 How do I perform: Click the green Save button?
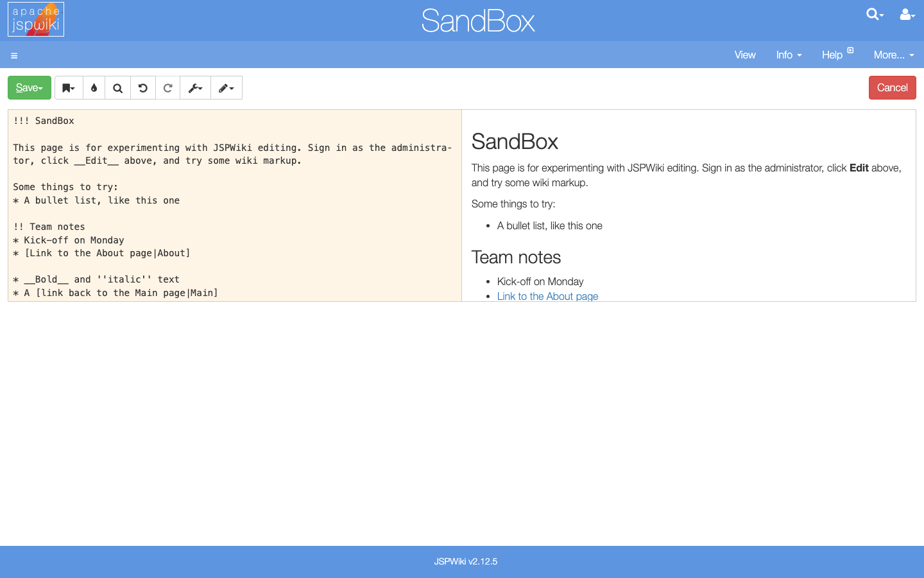pyautogui.click(x=30, y=88)
